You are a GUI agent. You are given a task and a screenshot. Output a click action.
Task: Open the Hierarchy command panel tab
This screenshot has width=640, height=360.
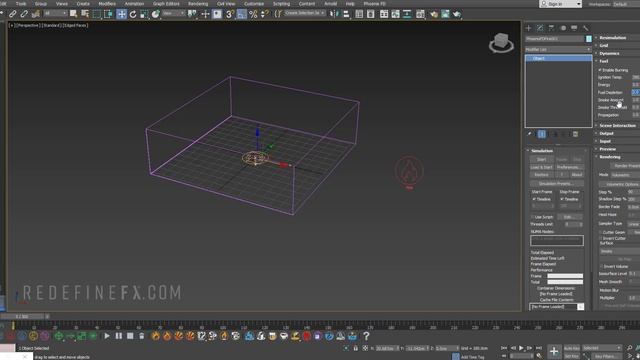pyautogui.click(x=551, y=28)
